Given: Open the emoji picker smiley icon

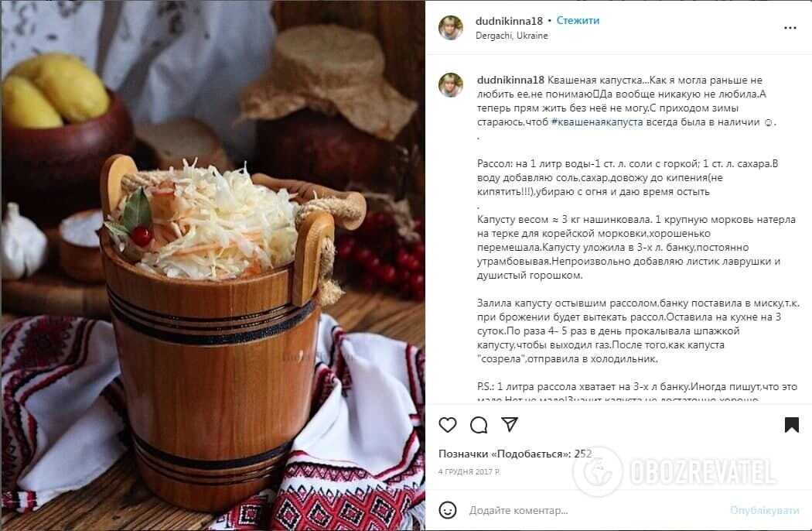Looking at the screenshot, I should tap(448, 510).
